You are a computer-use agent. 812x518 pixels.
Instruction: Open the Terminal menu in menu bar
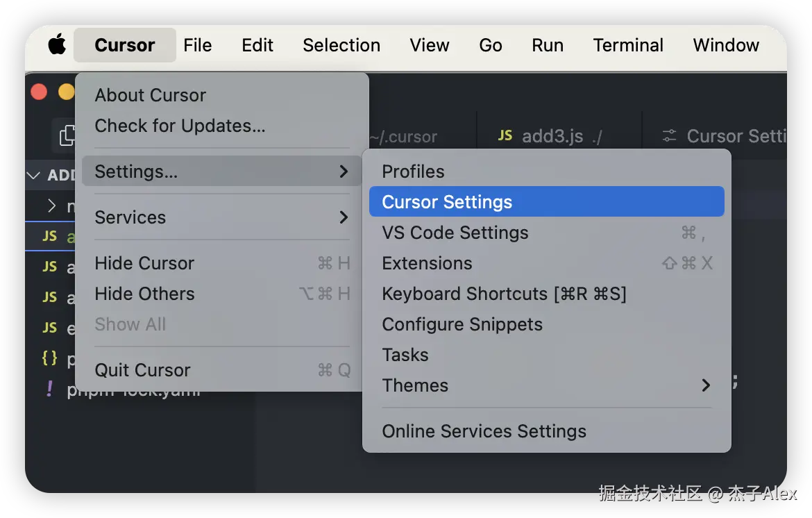tap(628, 46)
